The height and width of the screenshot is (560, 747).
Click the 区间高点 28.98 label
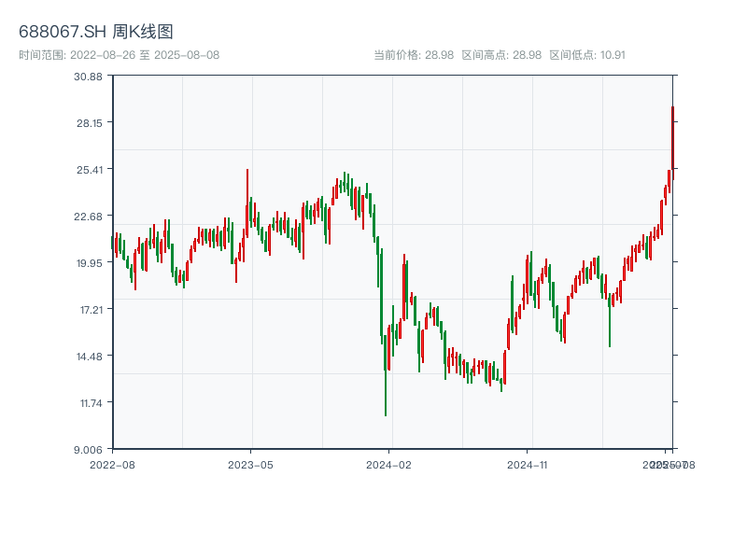point(501,55)
